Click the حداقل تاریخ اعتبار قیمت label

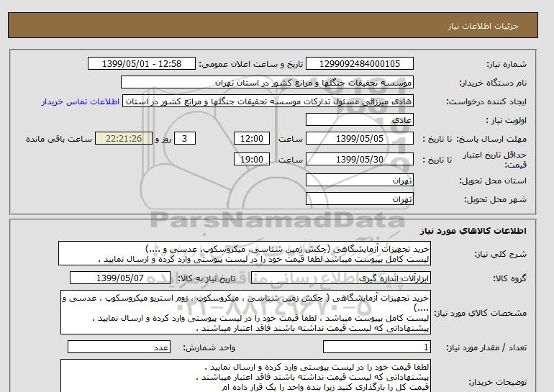(x=495, y=160)
